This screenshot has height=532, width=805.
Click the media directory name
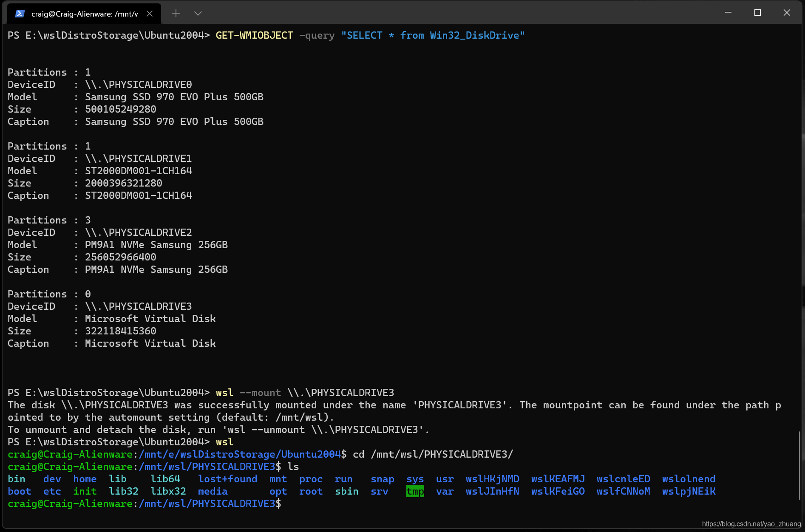pos(213,491)
